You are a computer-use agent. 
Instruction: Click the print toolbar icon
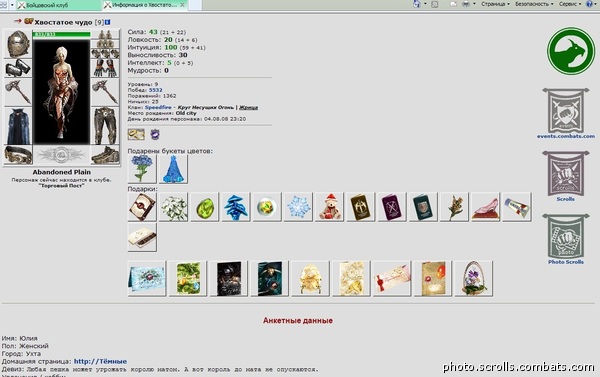tap(466, 4)
